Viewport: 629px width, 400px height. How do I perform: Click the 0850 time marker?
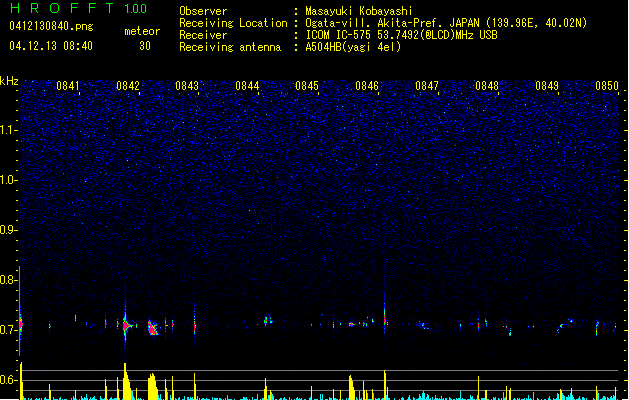coord(607,86)
